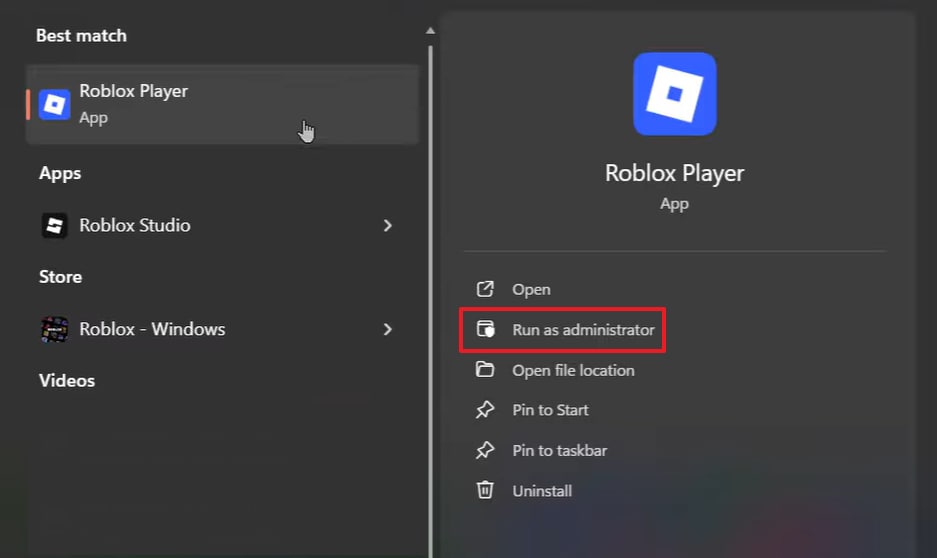Choose Pin to taskbar
This screenshot has height=558, width=937.
(559, 450)
